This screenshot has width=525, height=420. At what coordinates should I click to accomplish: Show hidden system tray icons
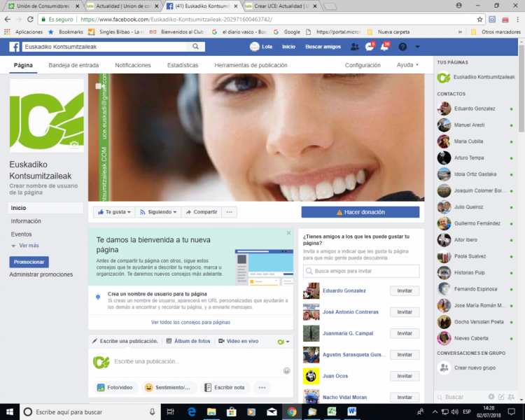click(x=435, y=412)
